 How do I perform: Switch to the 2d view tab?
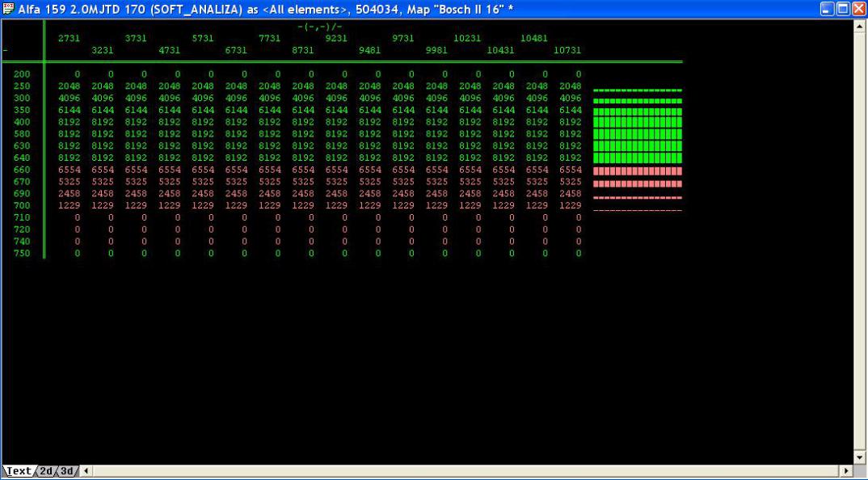(x=46, y=471)
